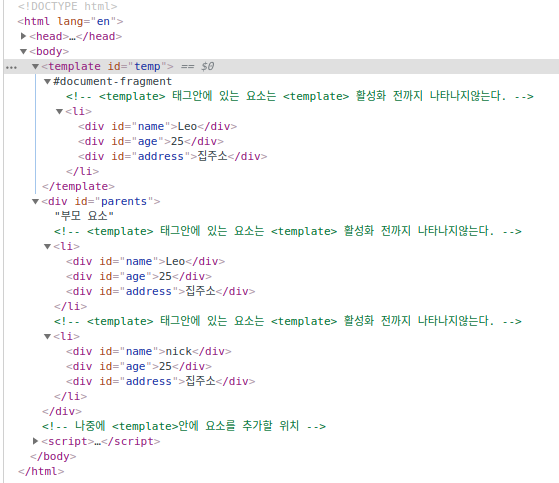
Task: Select the closing </li> inside the template fragment
Action: tap(82, 171)
